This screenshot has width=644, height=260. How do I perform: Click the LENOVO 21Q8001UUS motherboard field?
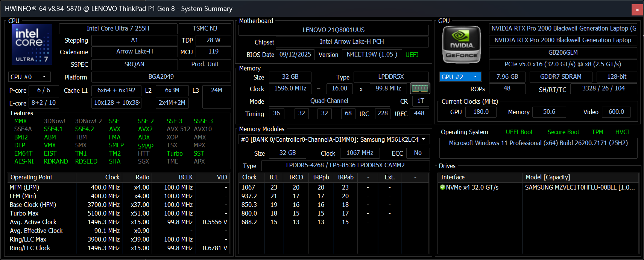(333, 30)
